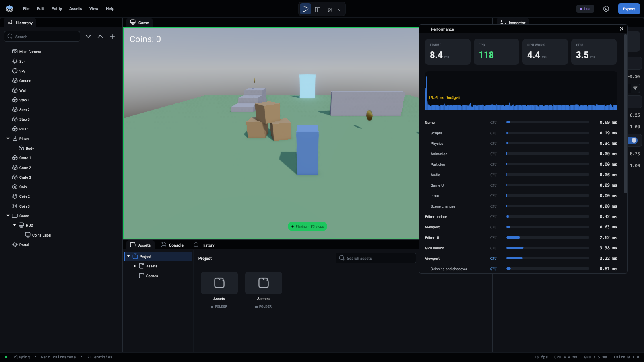The image size is (644, 362).
Task: Click the Performance panel scrollbar
Action: coord(625,114)
